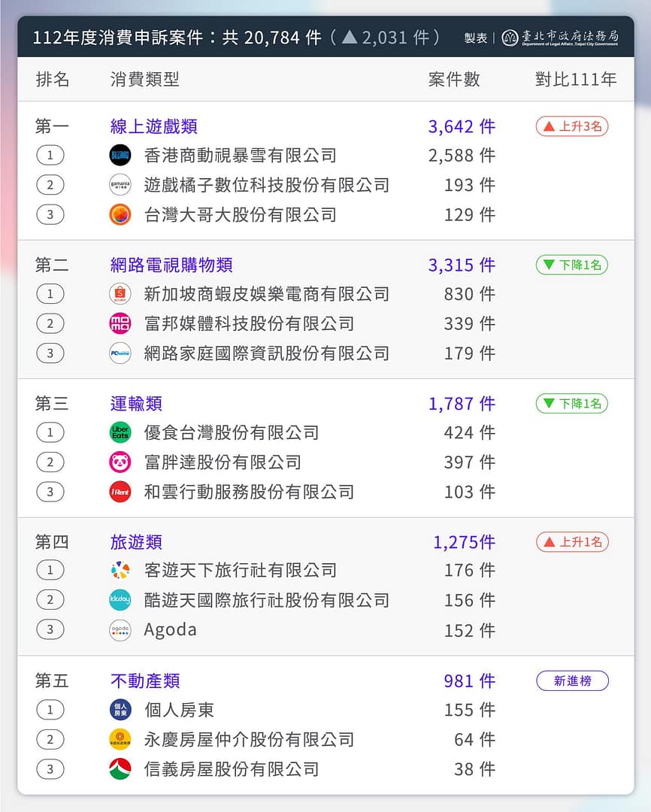Click the 上升3名 red badge
Image resolution: width=651 pixels, height=812 pixels.
[x=572, y=126]
